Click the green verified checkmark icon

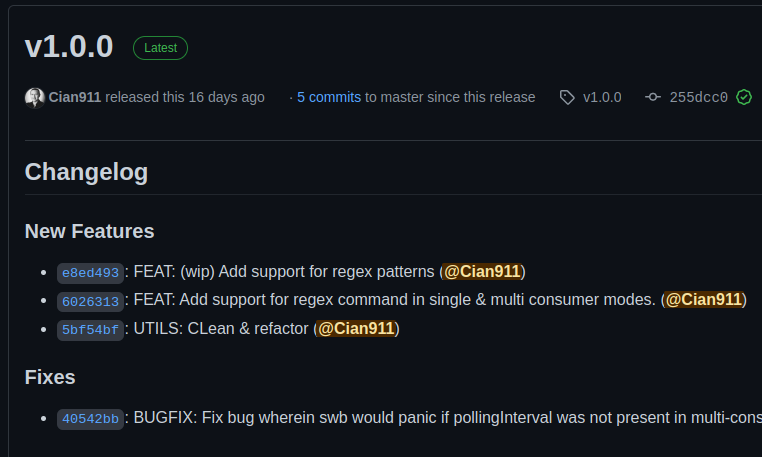744,97
